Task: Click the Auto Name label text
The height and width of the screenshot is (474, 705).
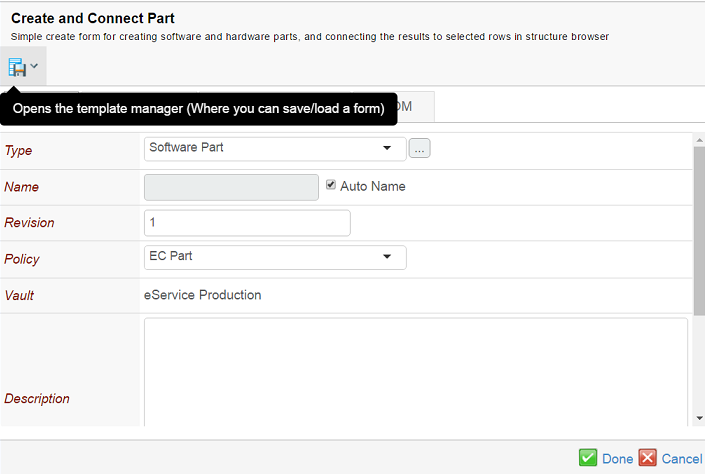Action: click(373, 186)
